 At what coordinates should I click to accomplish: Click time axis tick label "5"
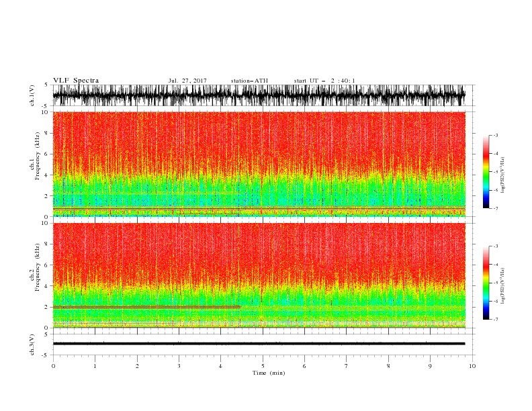[x=263, y=366]
